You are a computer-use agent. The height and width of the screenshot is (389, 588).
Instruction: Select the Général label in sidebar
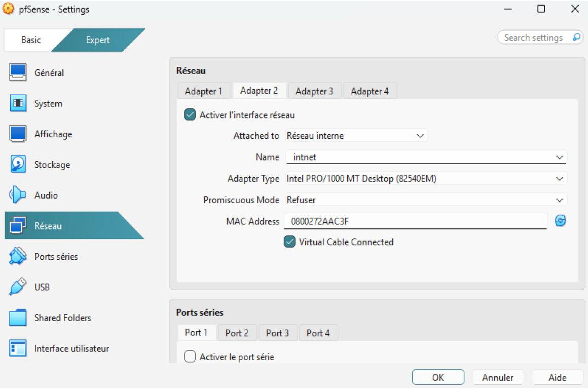pyautogui.click(x=49, y=73)
